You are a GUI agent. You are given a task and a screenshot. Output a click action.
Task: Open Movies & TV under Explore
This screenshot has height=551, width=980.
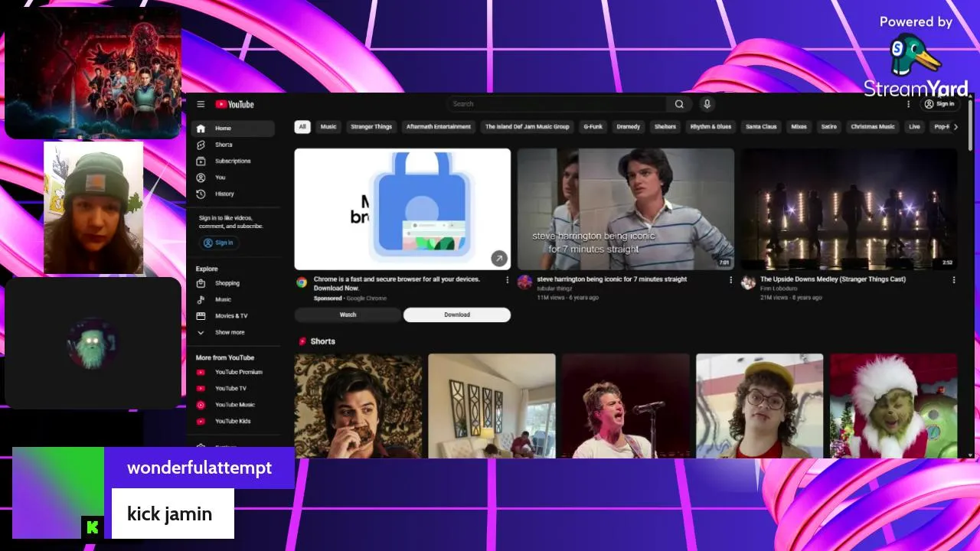point(233,315)
